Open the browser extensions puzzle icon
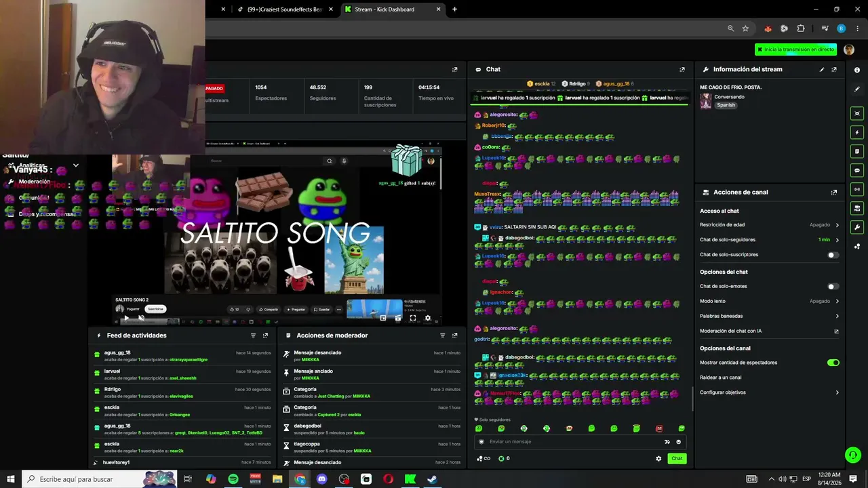This screenshot has width=868, height=488. click(801, 28)
